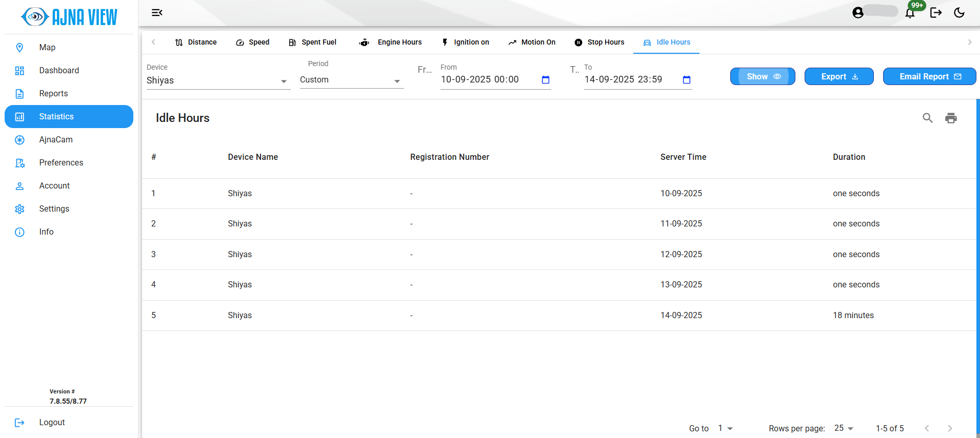Switch to the Stop Hours tab
The width and height of the screenshot is (980, 438).
pos(599,43)
